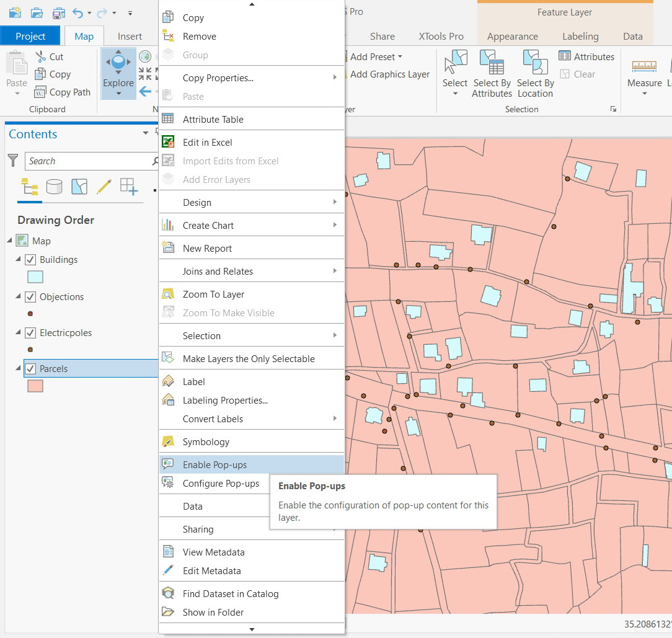The width and height of the screenshot is (672, 638).
Task: Click the Contents search field
Action: (87, 161)
